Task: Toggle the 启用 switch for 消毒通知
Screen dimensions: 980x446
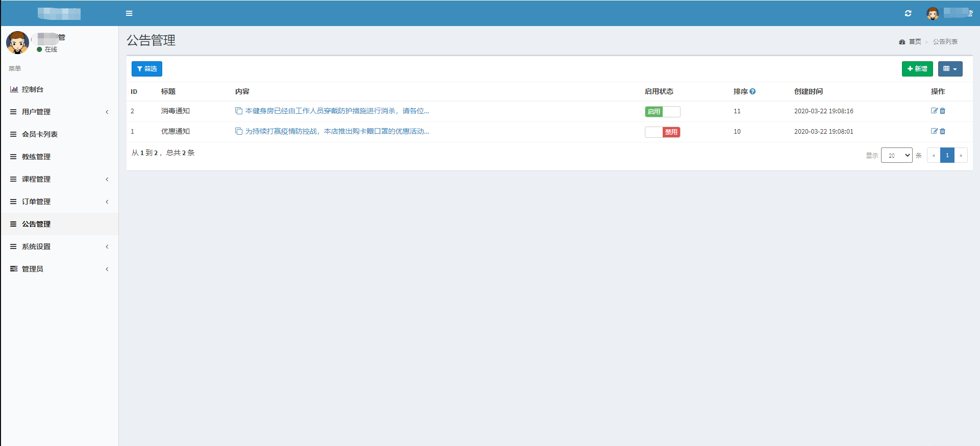Action: (662, 112)
